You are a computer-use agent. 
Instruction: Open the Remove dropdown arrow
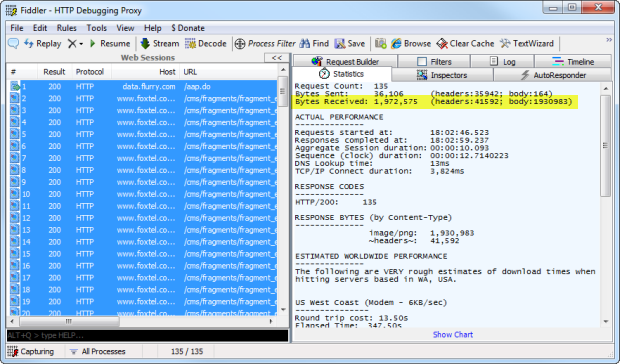[x=81, y=44]
